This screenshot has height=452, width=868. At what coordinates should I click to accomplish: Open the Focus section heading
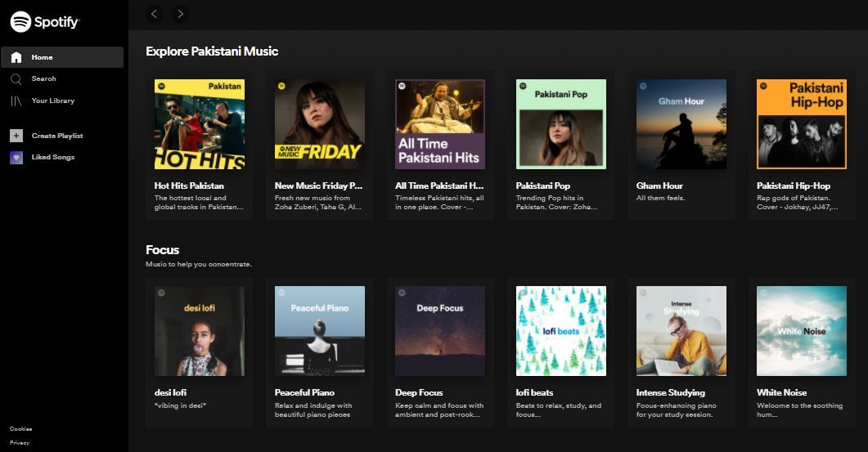(x=162, y=249)
